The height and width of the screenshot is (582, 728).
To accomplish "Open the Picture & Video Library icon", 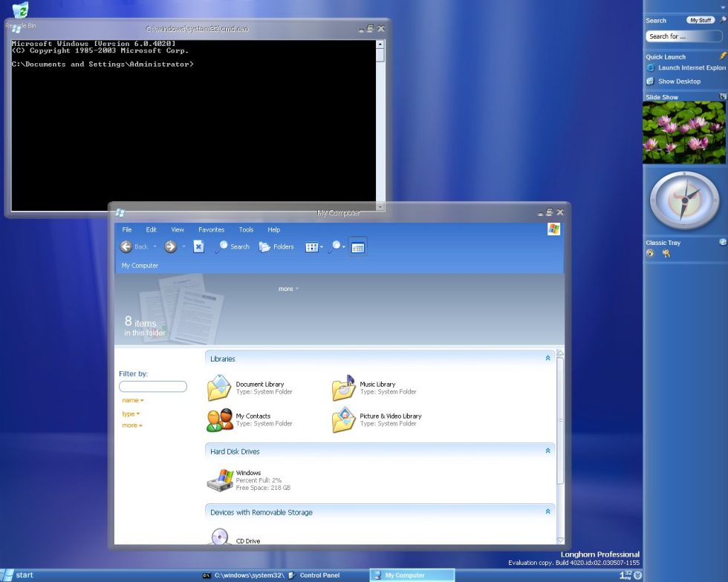I will coord(343,419).
